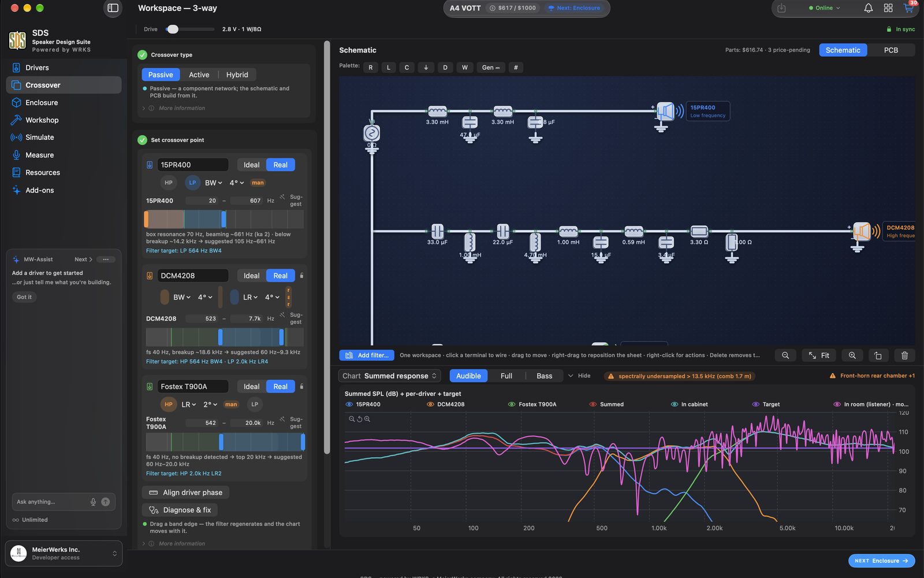Enable the HP filter for 15PR400
This screenshot has width=924, height=578.
click(169, 183)
